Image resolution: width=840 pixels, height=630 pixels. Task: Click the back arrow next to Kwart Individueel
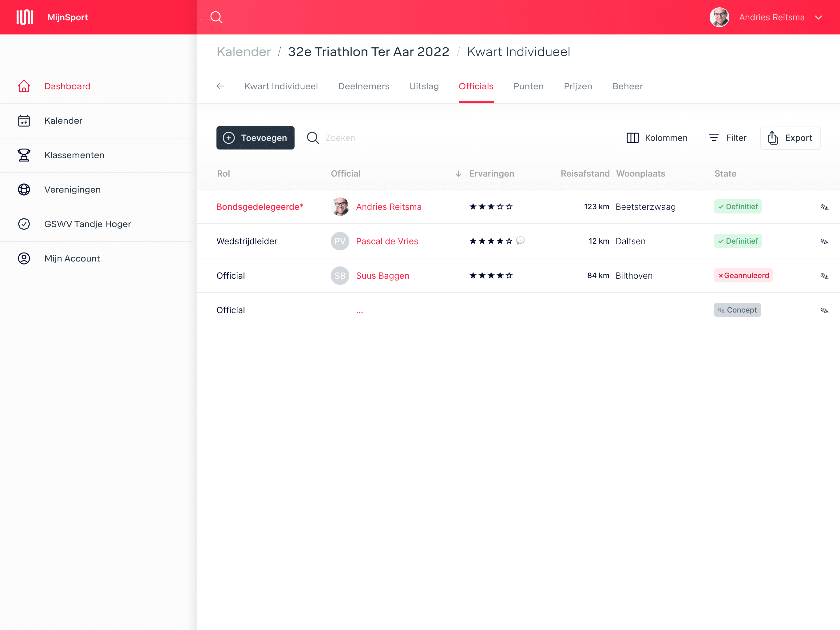[220, 86]
